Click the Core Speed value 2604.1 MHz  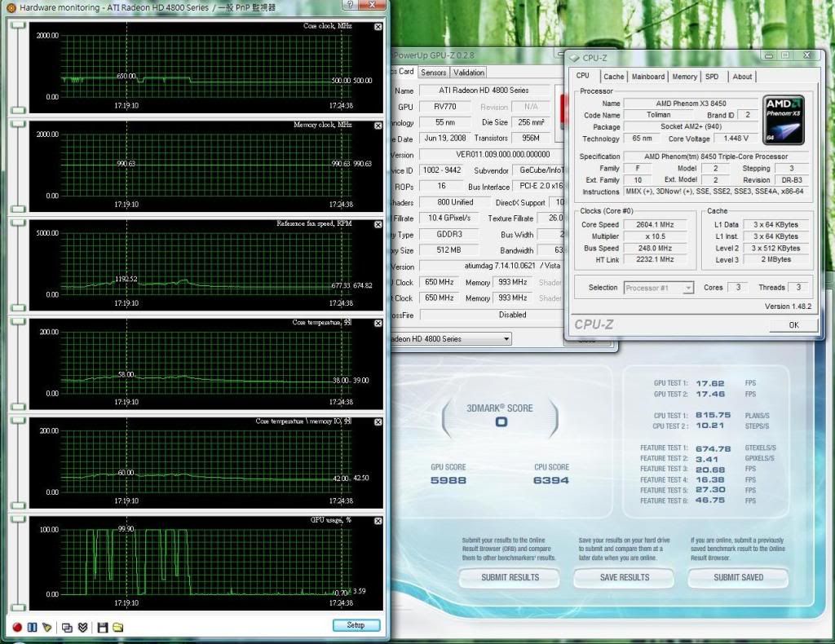point(655,225)
